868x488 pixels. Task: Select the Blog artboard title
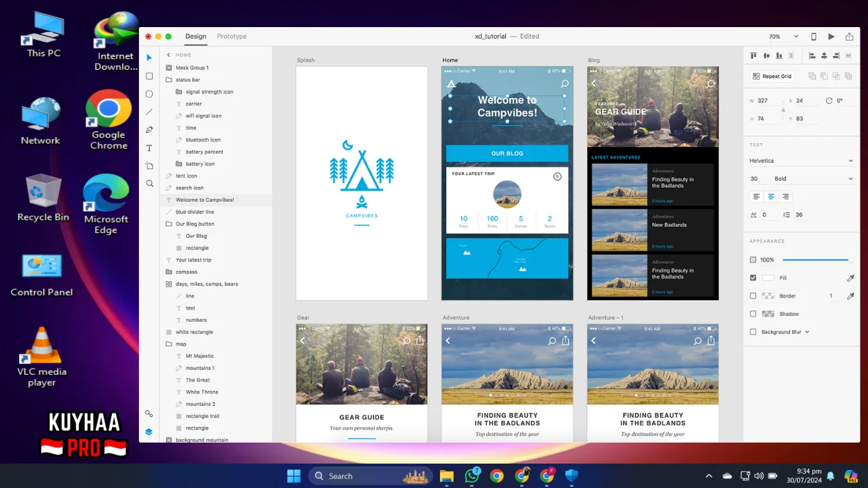(594, 60)
